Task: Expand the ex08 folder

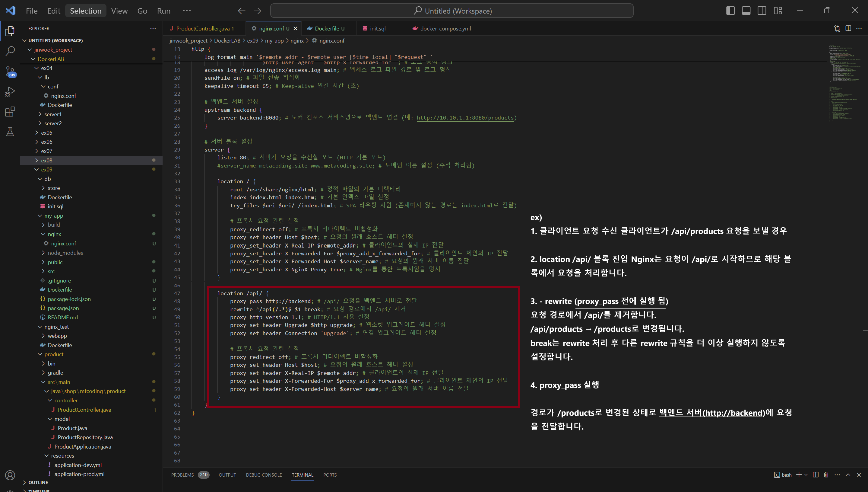Action: [x=46, y=160]
